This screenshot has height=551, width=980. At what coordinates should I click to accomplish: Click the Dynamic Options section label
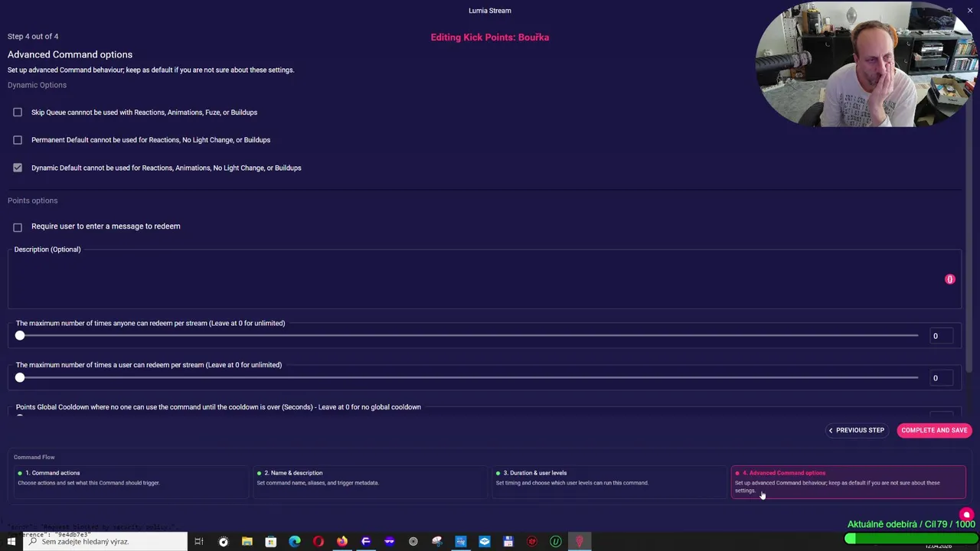pyautogui.click(x=37, y=85)
